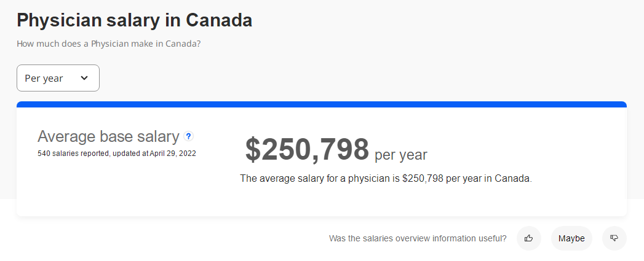Click the average salary for a physician sentence
The image size is (644, 261).
click(x=386, y=179)
